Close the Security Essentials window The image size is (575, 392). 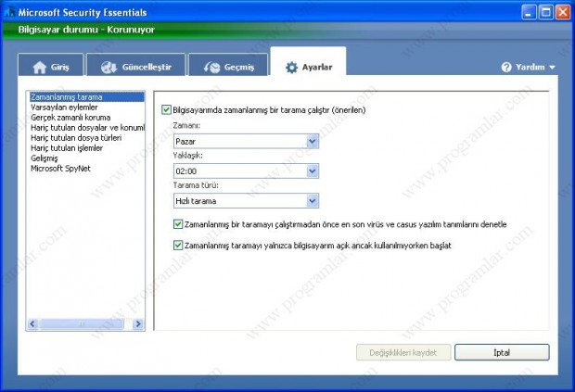(563, 12)
